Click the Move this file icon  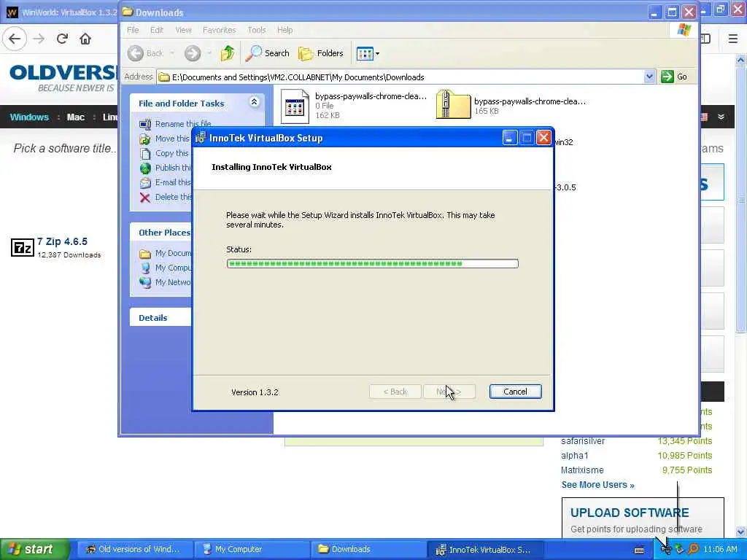pos(145,139)
